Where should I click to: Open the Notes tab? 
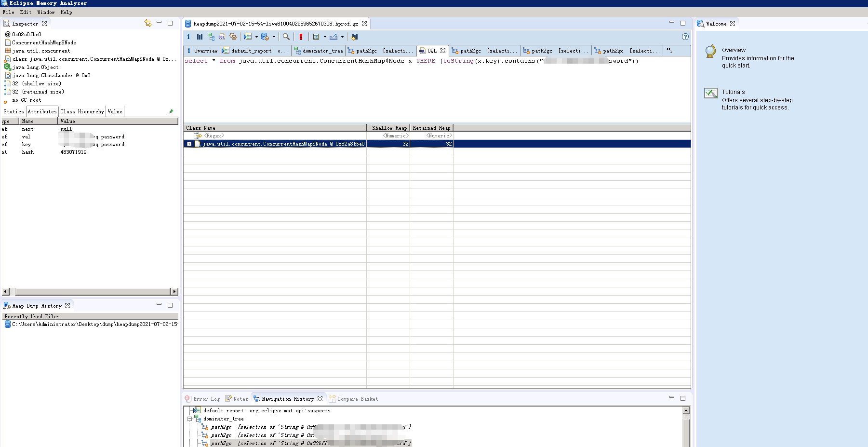pyautogui.click(x=237, y=399)
